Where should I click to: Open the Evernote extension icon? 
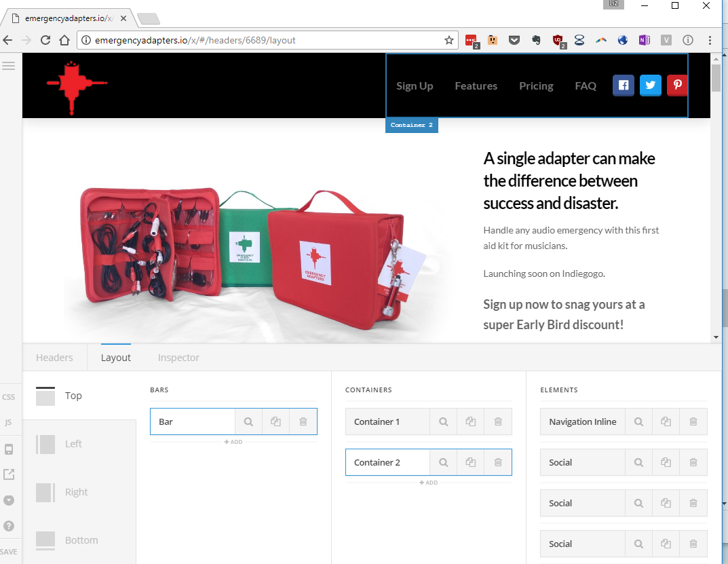pos(536,41)
